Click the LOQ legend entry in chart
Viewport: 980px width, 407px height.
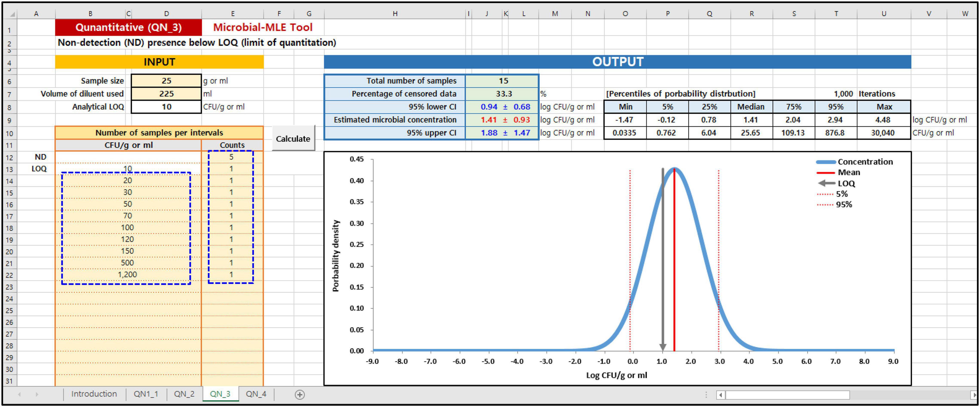click(836, 183)
